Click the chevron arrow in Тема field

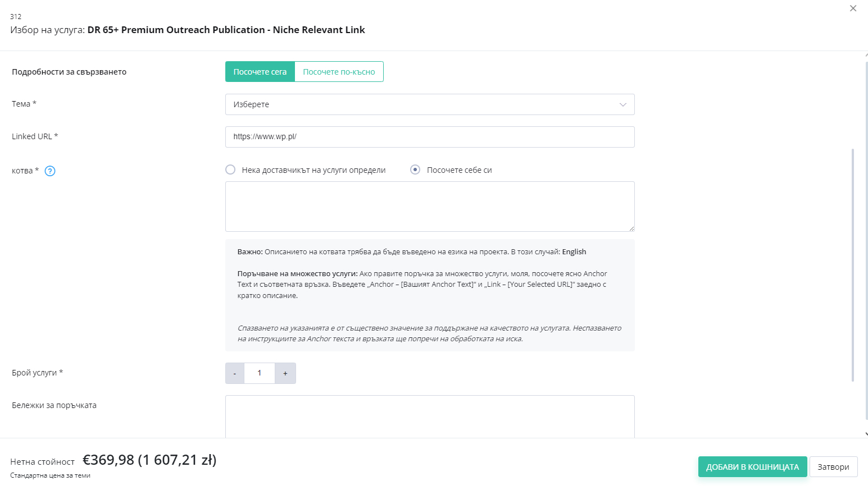pyautogui.click(x=622, y=105)
